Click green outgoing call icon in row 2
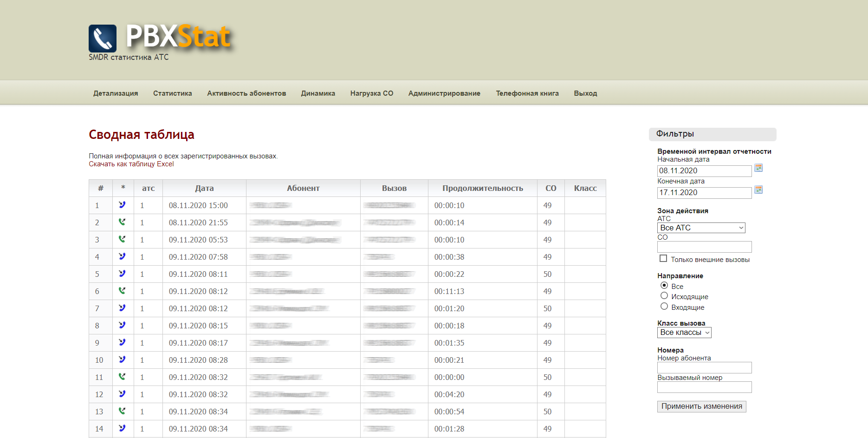This screenshot has height=438, width=868. pos(122,222)
